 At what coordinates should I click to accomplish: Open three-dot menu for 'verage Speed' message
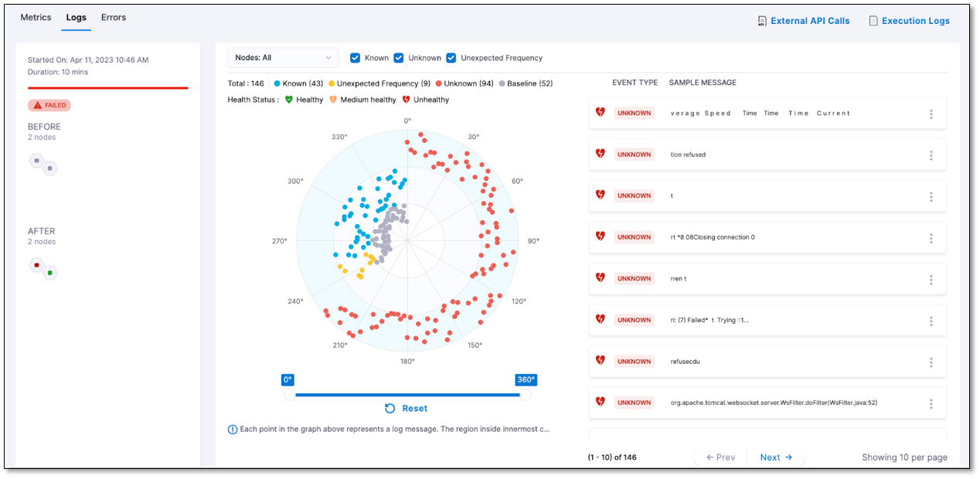(931, 114)
